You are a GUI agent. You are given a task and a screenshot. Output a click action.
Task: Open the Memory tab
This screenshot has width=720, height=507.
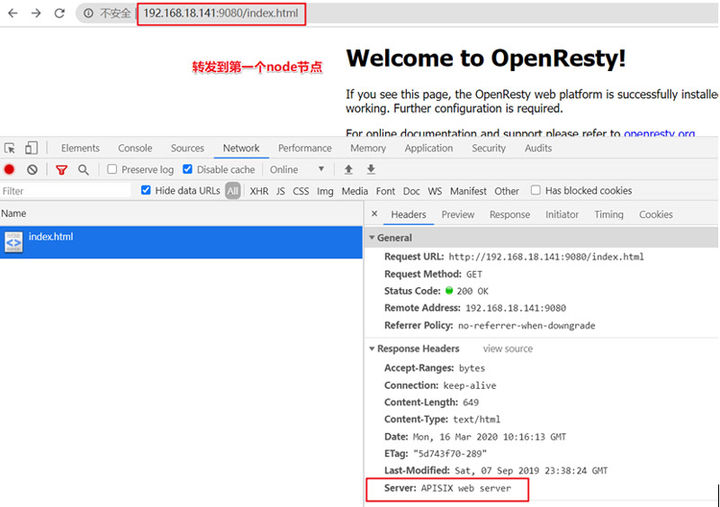368,148
